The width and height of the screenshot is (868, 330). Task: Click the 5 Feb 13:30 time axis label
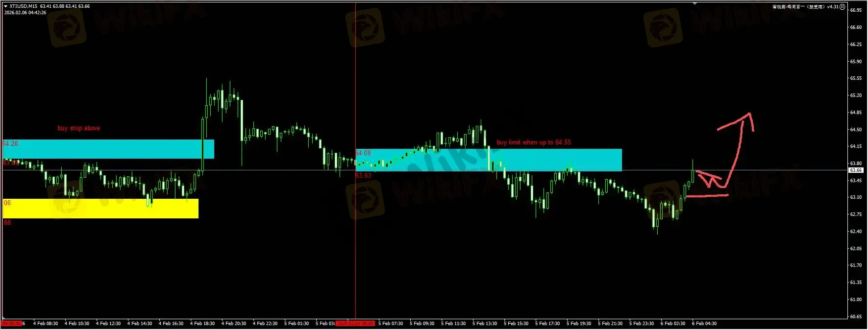[x=485, y=324]
